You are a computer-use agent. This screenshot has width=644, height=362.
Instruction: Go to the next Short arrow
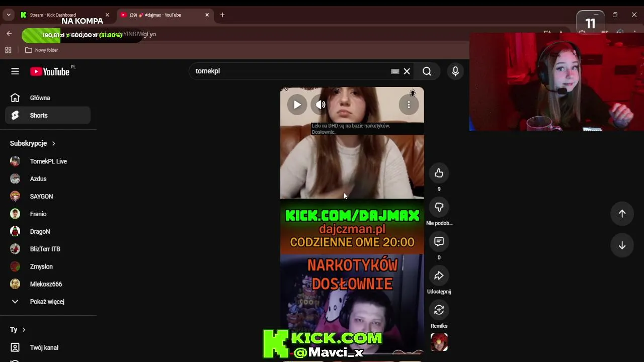pos(622,246)
